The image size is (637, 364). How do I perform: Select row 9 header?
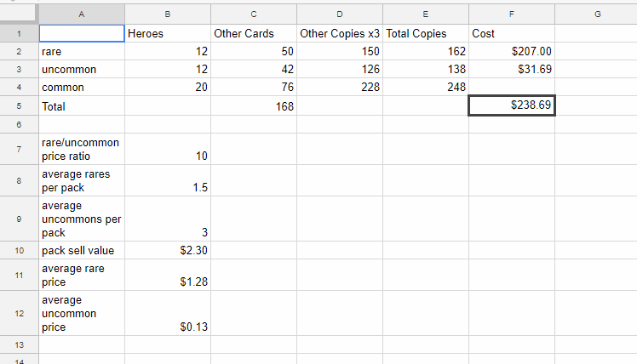[x=19, y=219]
